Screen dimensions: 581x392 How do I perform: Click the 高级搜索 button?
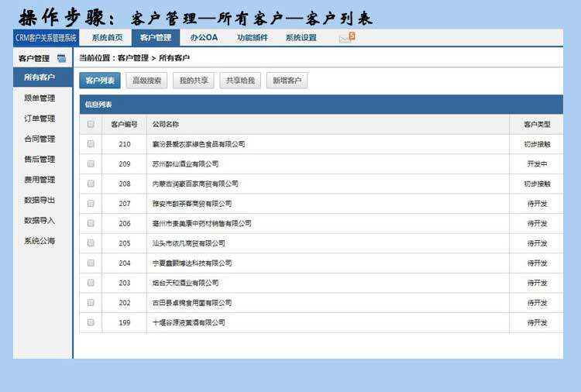pyautogui.click(x=146, y=81)
